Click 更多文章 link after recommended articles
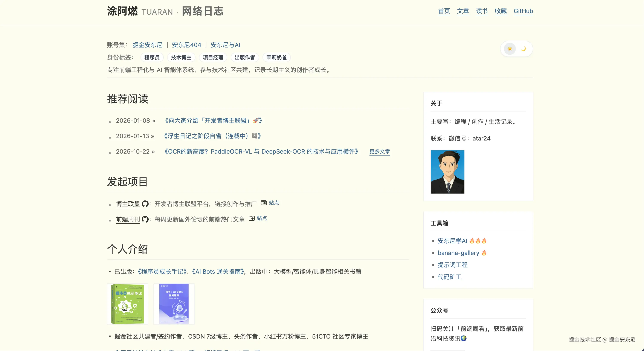Image resolution: width=644 pixels, height=351 pixels. coord(380,151)
